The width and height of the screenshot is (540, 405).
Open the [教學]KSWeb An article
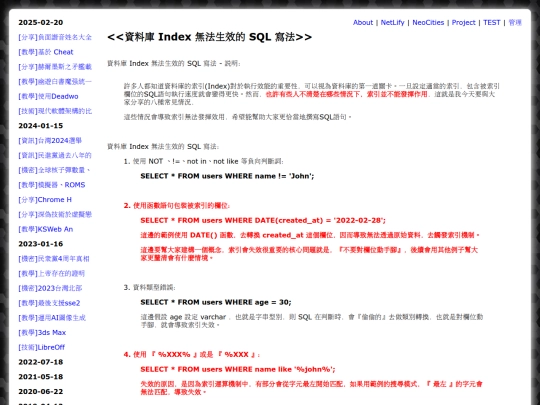pos(46,229)
